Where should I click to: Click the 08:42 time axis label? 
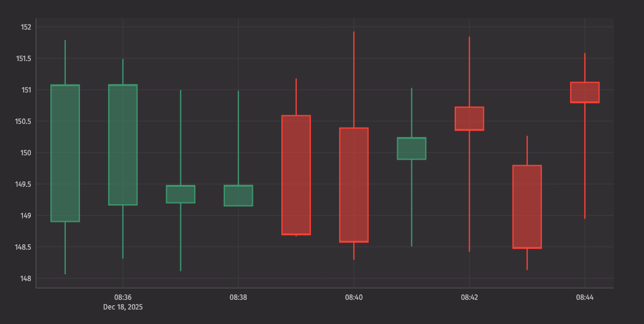coord(469,297)
